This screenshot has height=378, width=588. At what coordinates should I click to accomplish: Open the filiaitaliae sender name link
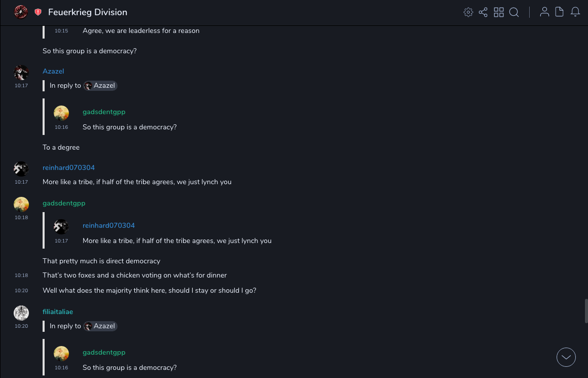58,312
